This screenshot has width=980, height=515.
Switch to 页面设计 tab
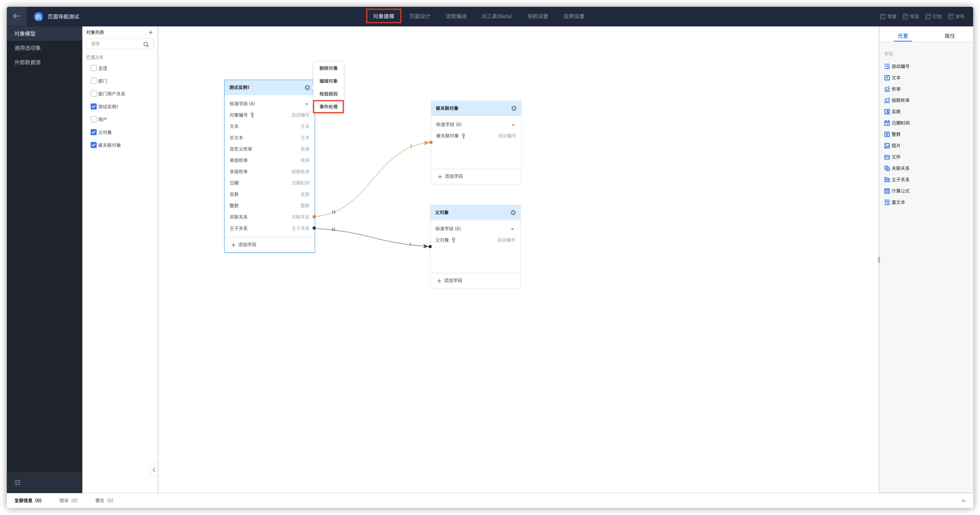pos(420,16)
